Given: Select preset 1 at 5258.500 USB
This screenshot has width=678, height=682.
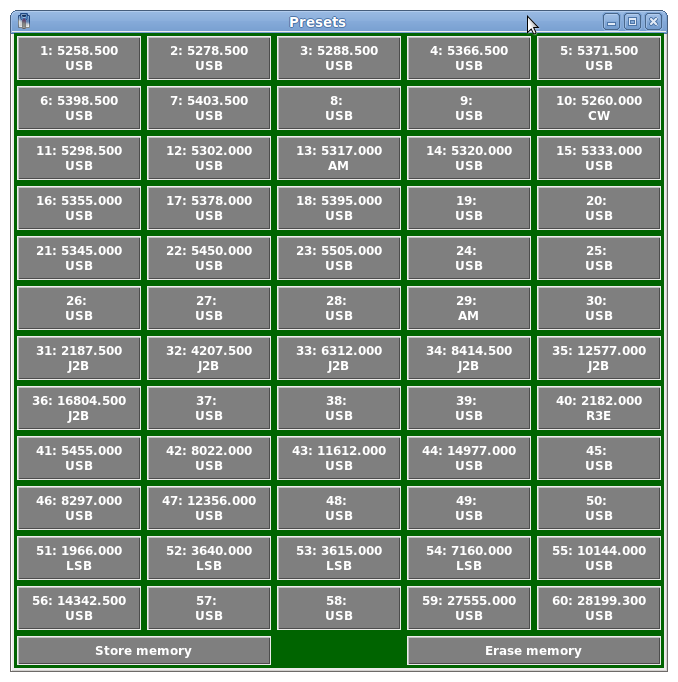Looking at the screenshot, I should [x=79, y=58].
